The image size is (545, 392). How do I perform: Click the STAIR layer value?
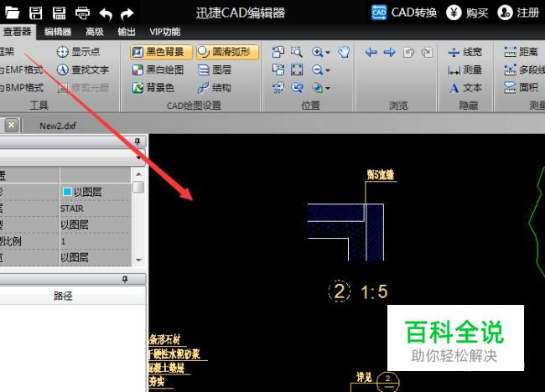(72, 209)
